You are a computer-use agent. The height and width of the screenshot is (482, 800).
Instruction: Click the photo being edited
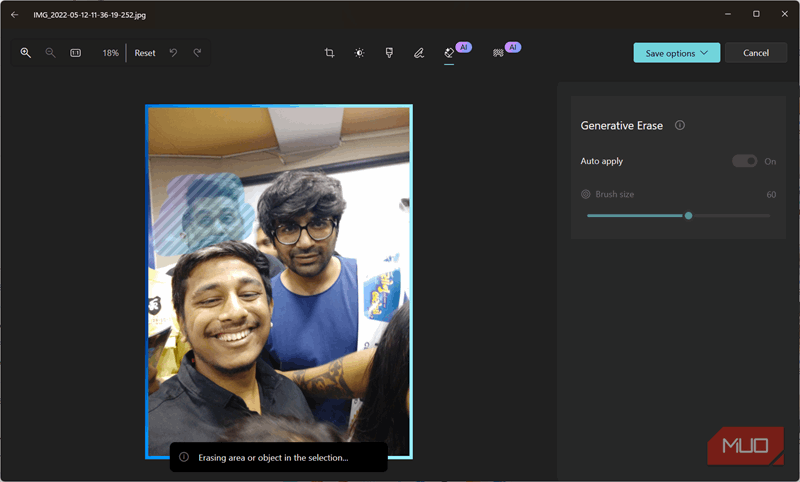(279, 282)
